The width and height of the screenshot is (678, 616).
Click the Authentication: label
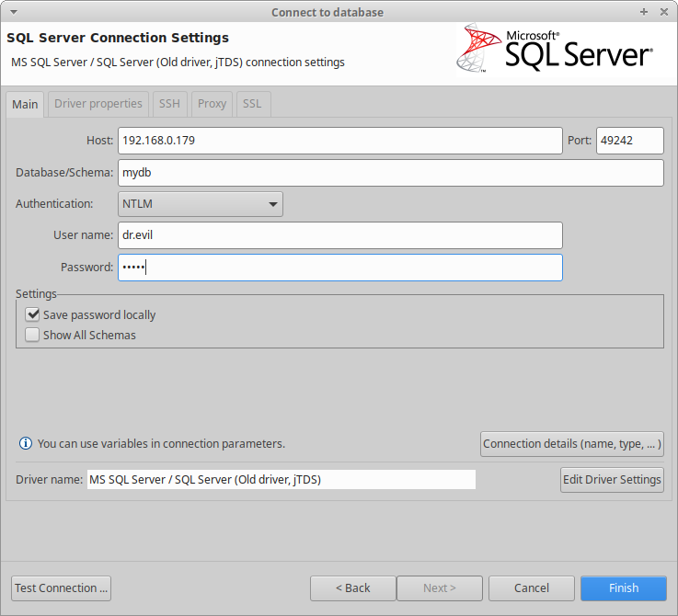click(x=54, y=203)
